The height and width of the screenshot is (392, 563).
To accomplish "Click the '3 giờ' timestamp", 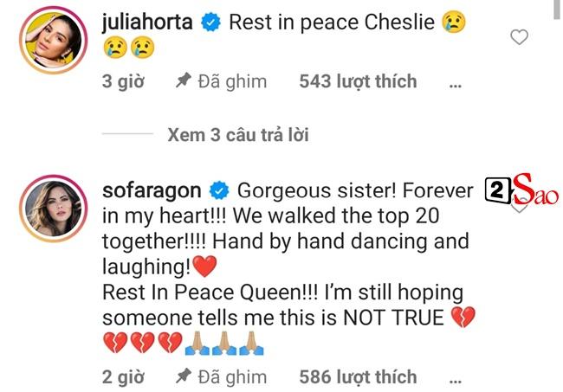I will coord(123,81).
